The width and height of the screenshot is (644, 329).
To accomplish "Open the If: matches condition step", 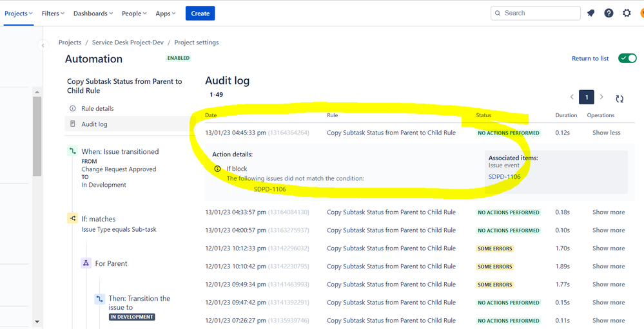I will [99, 219].
